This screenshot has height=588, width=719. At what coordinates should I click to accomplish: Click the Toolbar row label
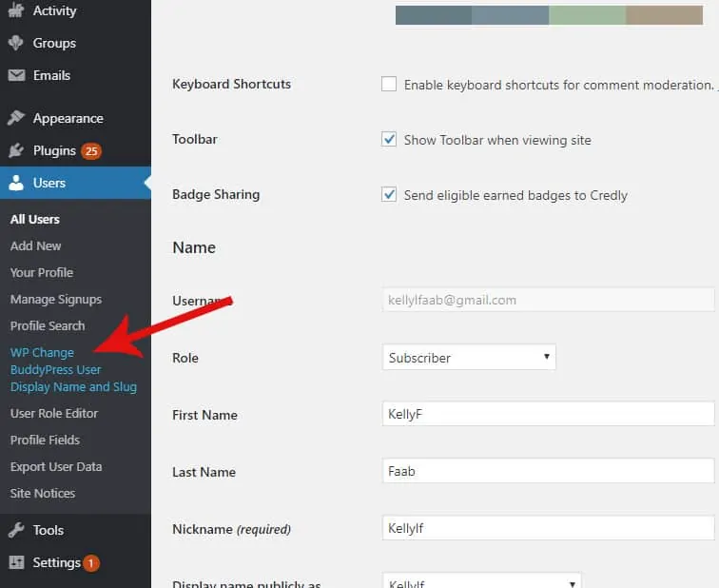click(195, 139)
